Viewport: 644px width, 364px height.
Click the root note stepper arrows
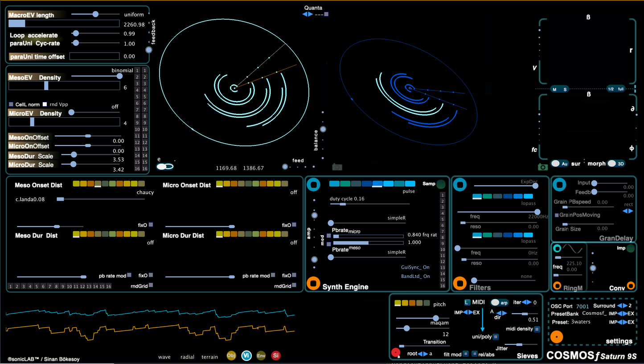click(x=423, y=354)
